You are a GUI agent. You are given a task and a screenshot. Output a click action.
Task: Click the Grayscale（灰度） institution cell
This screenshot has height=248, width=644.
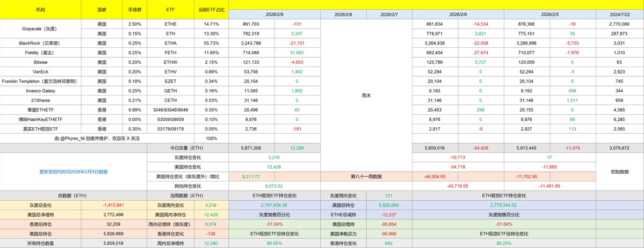coord(40,24)
